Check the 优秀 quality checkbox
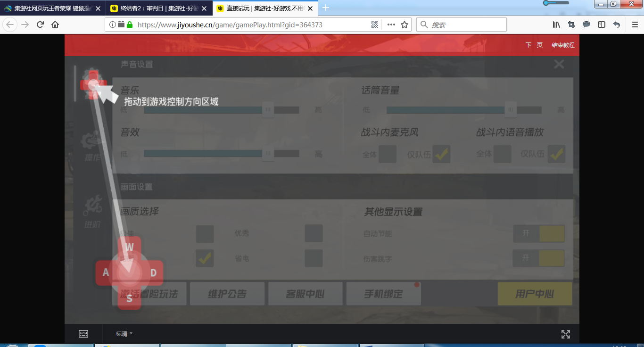The width and height of the screenshot is (644, 347). point(314,233)
